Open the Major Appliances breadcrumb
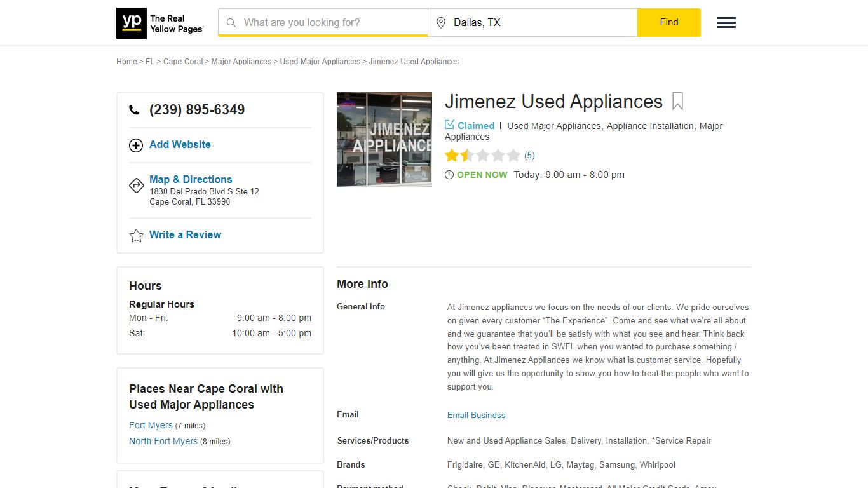The image size is (868, 488). pyautogui.click(x=241, y=62)
